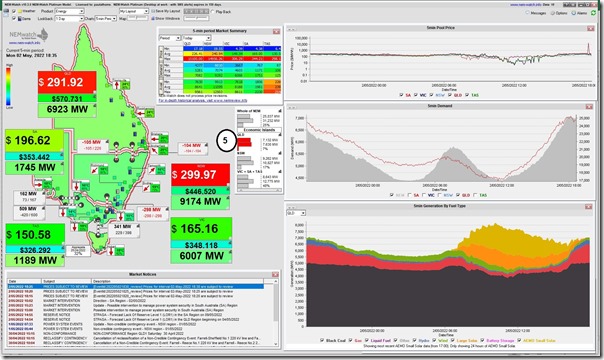Open the historical analysis link in Market Summary
Screen dimensions: 604x360
tap(203, 100)
